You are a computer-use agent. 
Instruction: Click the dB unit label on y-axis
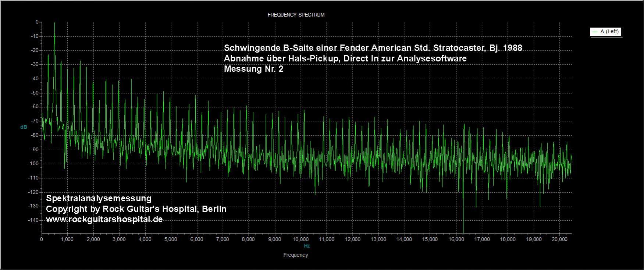24,127
